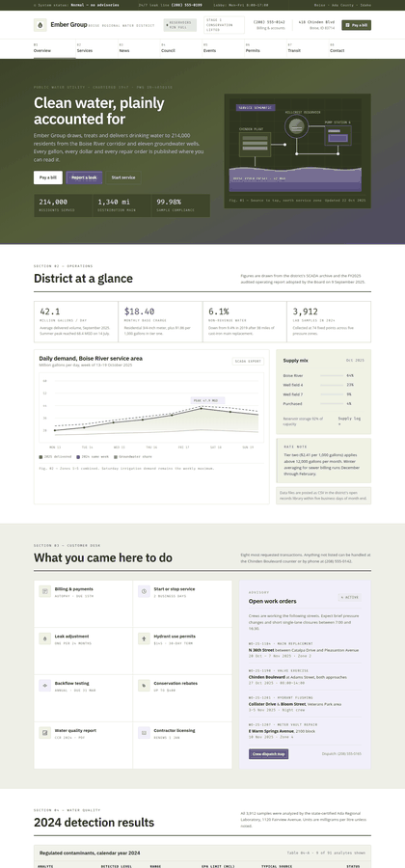Click the Report a leak button

pos(84,177)
